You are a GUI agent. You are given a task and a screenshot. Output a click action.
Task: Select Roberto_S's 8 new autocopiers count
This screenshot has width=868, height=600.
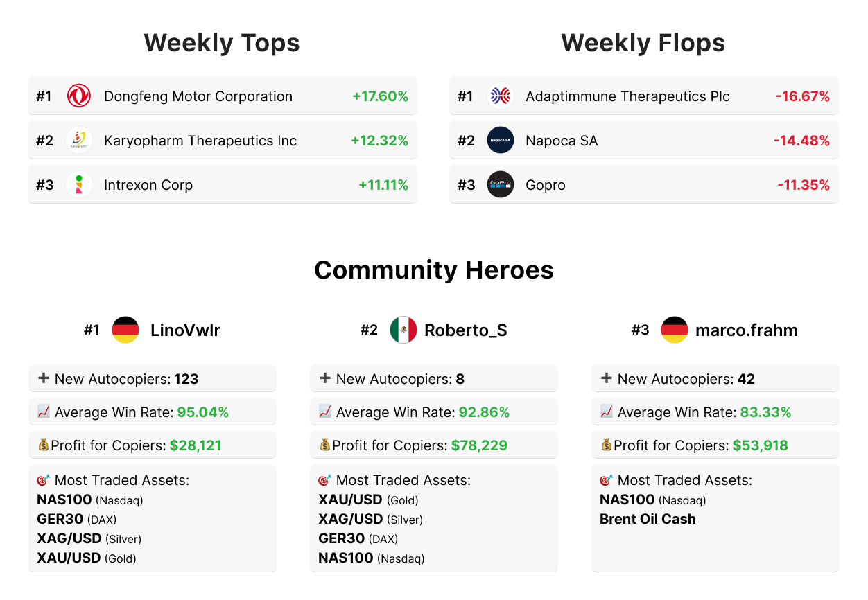tap(460, 379)
